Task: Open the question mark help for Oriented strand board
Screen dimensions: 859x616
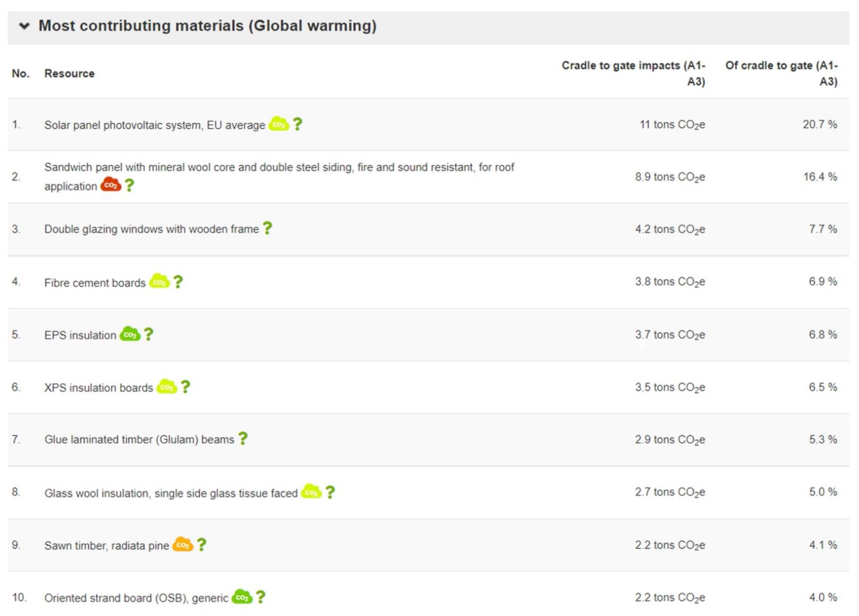Action: point(261,597)
